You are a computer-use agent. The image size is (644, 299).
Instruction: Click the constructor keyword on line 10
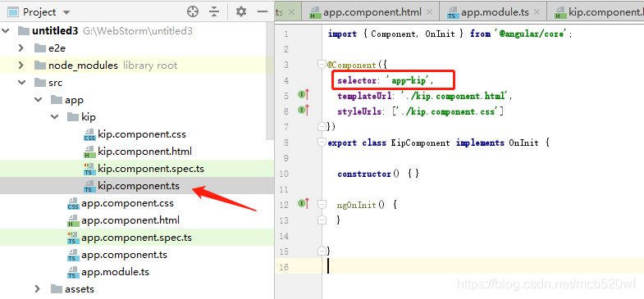(364, 174)
